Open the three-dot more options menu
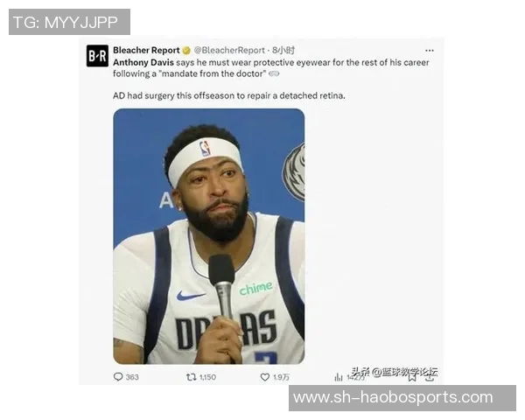 (x=430, y=51)
